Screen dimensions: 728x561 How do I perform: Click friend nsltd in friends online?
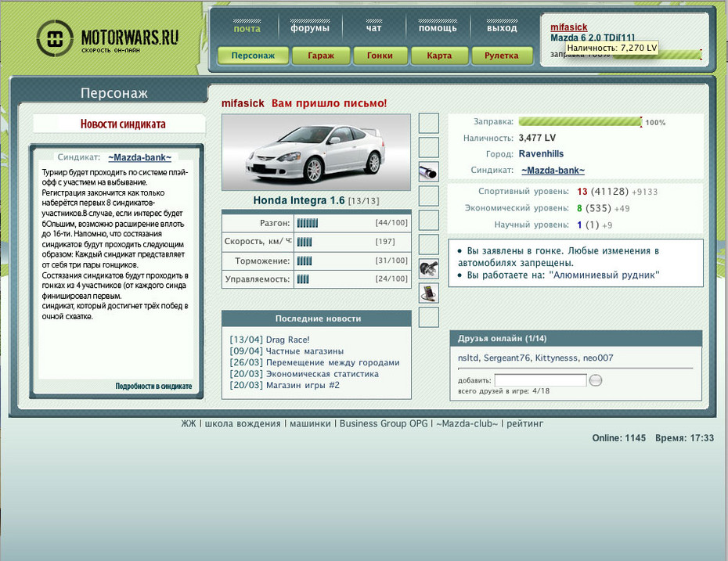tap(468, 358)
